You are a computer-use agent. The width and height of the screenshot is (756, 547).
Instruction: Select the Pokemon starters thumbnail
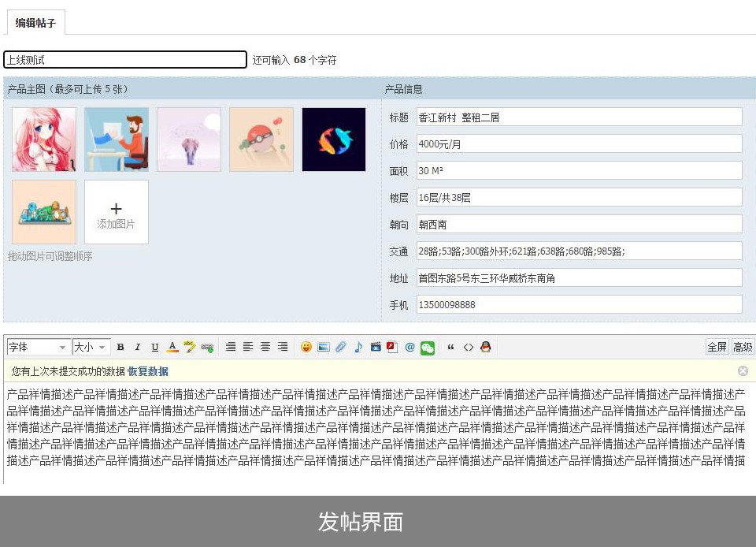(44, 212)
